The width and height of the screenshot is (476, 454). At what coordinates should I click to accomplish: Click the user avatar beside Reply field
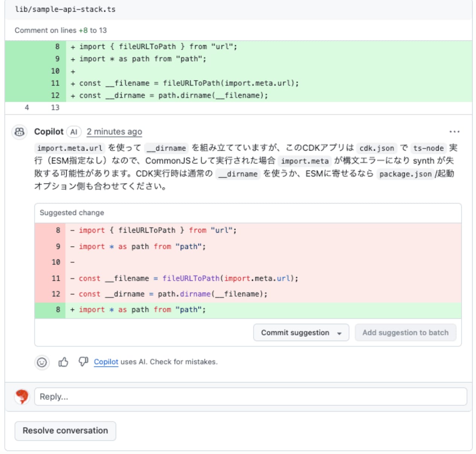coord(22,396)
